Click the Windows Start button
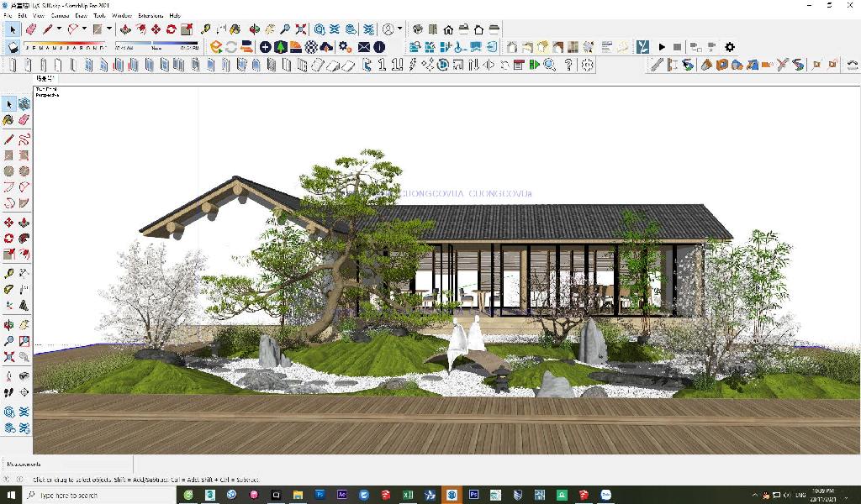Screen dimensions: 861x504 tap(11, 495)
